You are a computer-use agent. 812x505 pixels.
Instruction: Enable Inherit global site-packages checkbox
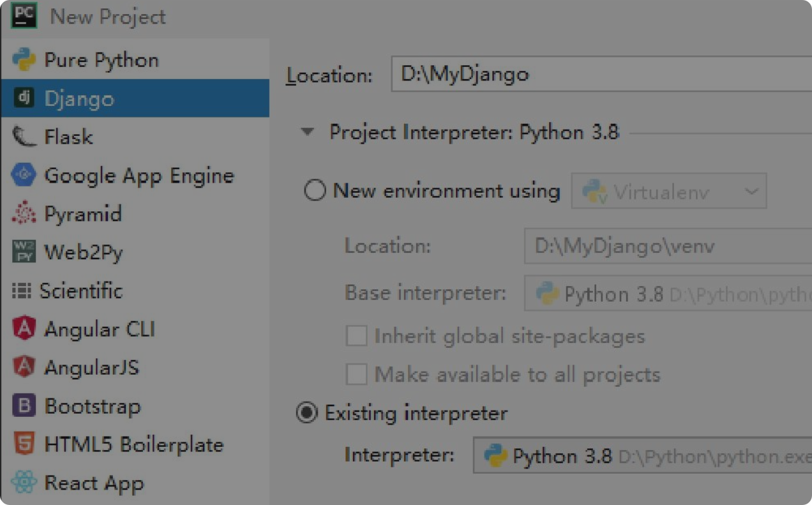click(x=356, y=336)
